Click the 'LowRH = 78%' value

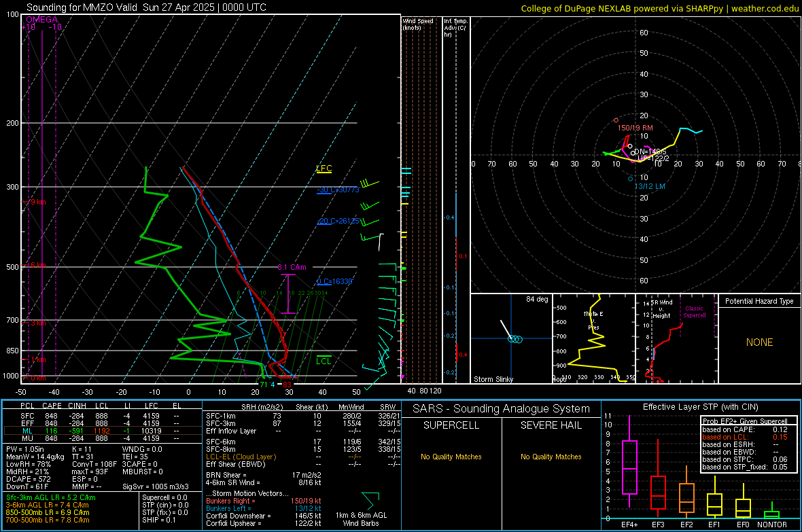(x=28, y=465)
